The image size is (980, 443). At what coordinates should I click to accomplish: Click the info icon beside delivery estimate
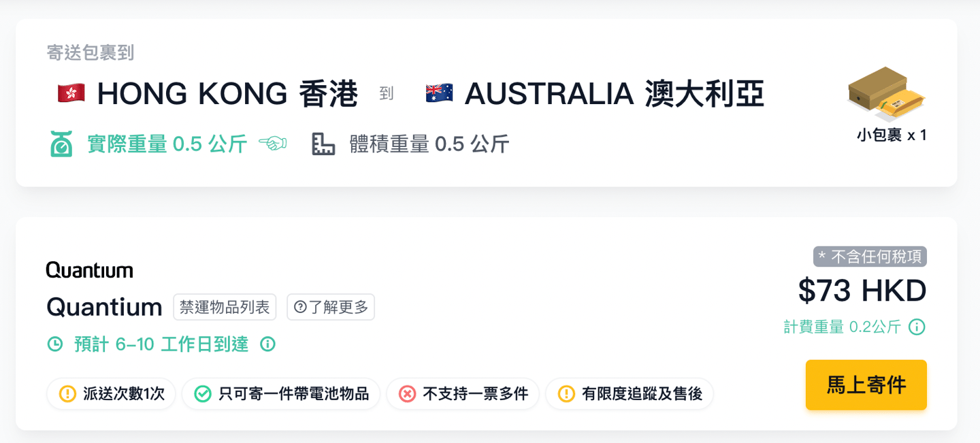point(268,344)
